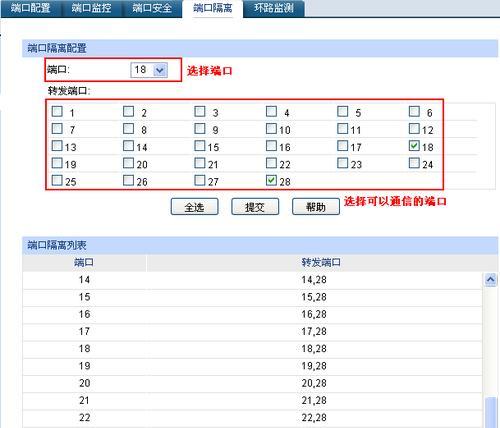Enable forwarding port 3 checkbox
The image size is (500, 428).
[x=200, y=111]
